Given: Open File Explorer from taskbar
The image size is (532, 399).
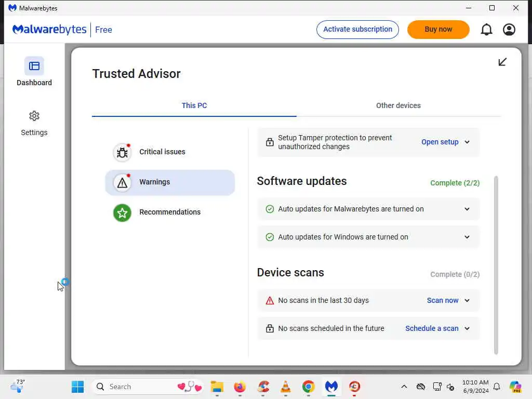Looking at the screenshot, I should [217, 387].
